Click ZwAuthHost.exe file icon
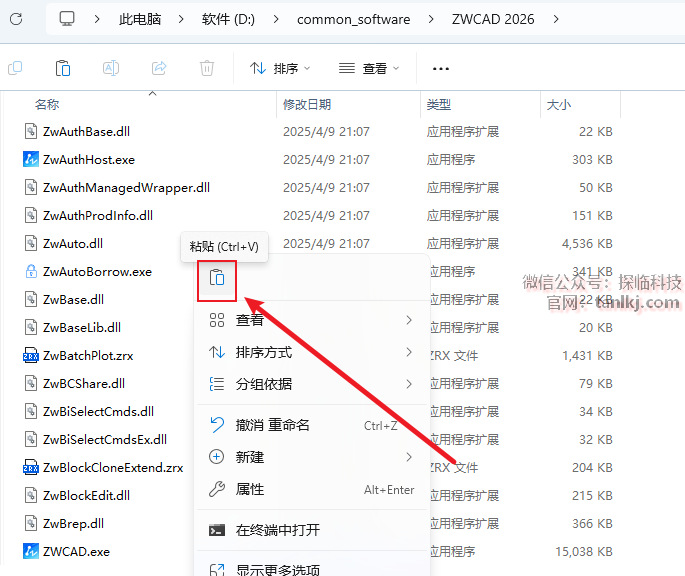This screenshot has height=576, width=685. pos(31,160)
